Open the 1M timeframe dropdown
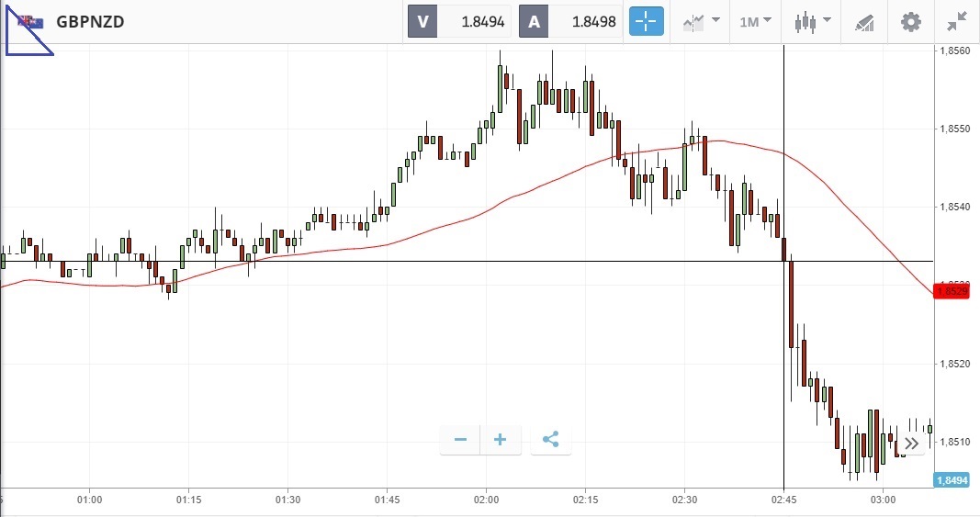This screenshot has width=980, height=517. (x=756, y=21)
